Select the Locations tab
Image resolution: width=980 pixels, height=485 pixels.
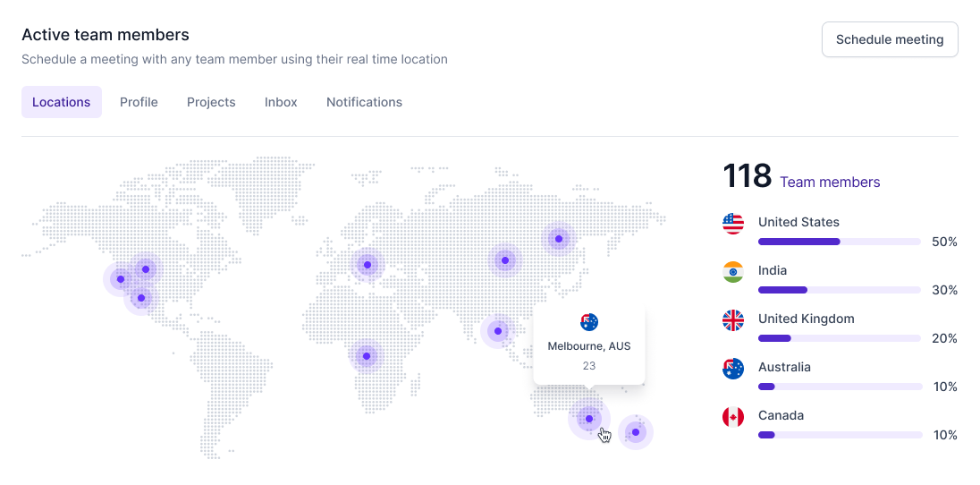click(61, 102)
